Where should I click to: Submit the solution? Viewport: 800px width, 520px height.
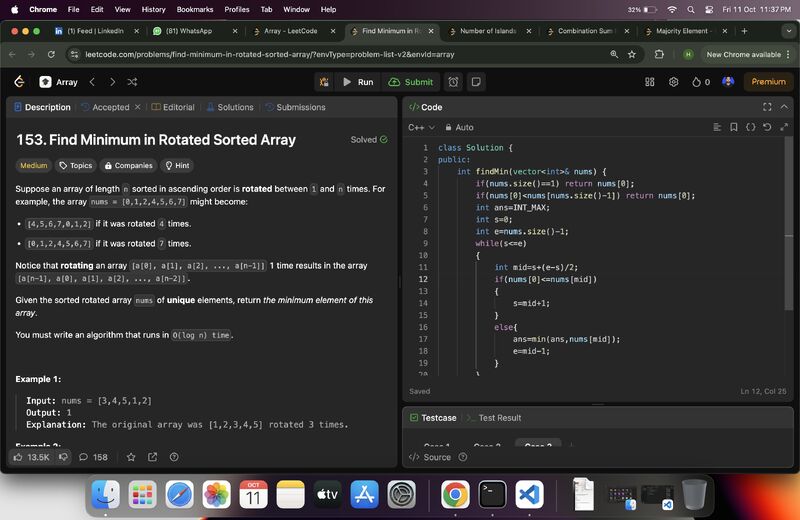(411, 82)
